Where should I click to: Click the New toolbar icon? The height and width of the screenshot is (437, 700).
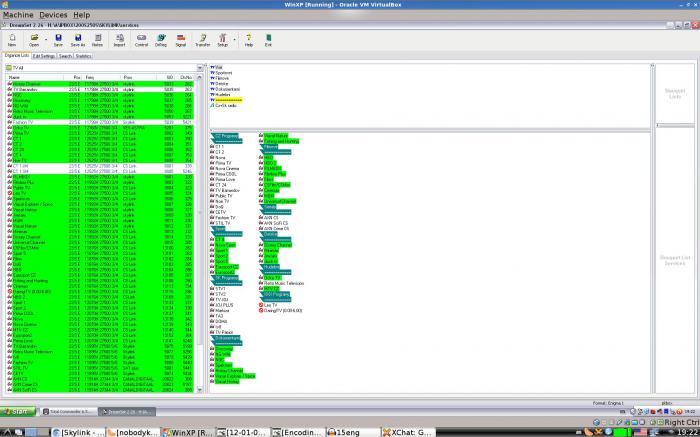12,40
